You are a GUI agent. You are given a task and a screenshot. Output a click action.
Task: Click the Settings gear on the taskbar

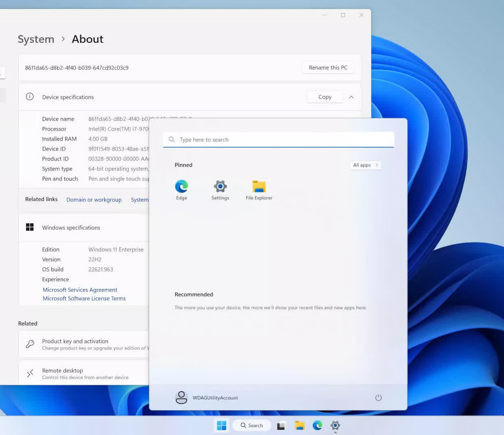click(335, 425)
